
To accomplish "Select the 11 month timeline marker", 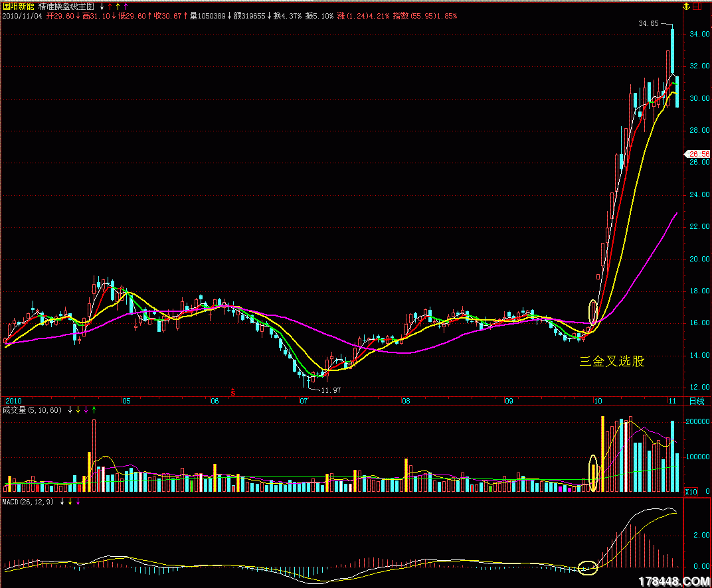I will click(x=672, y=401).
